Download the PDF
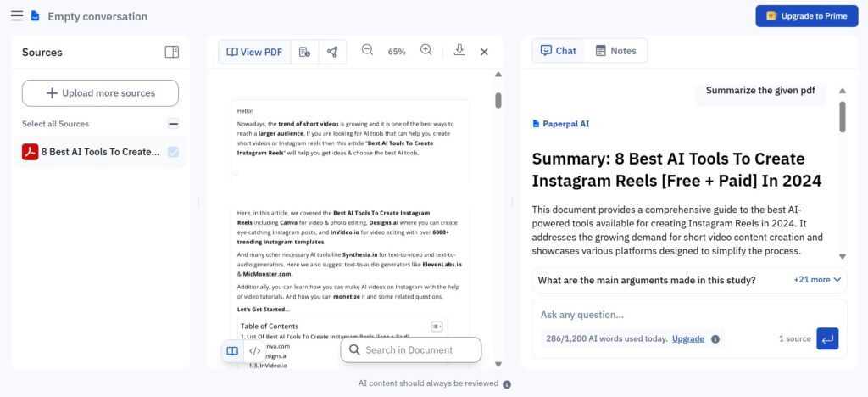This screenshot has width=868, height=397. [459, 50]
